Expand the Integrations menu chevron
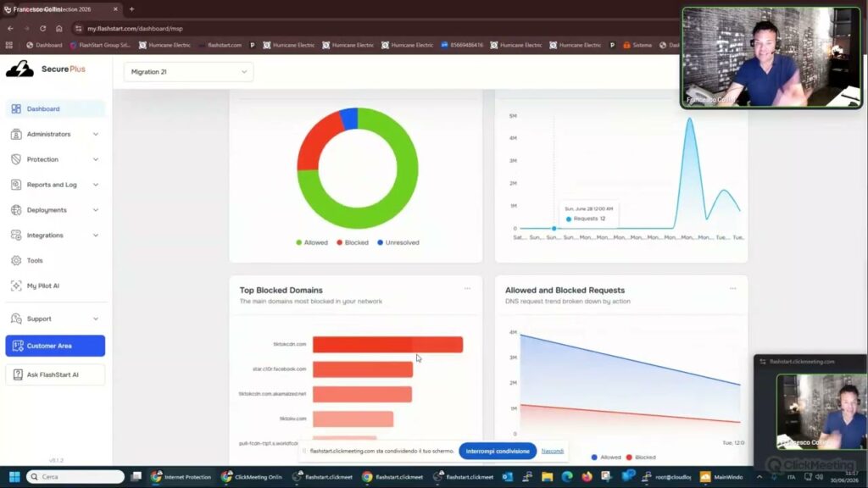868x488 pixels. coord(96,236)
